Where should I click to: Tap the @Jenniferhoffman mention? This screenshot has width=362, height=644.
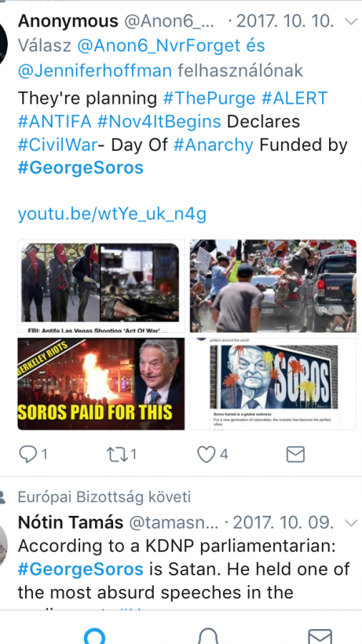95,71
